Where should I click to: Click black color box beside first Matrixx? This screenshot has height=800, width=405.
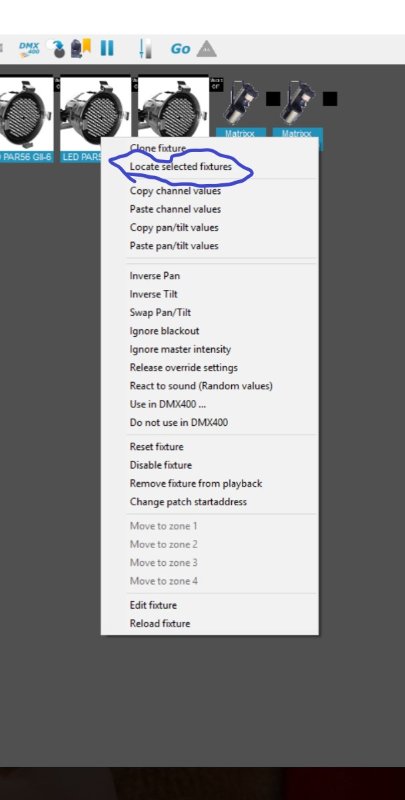coord(273,98)
